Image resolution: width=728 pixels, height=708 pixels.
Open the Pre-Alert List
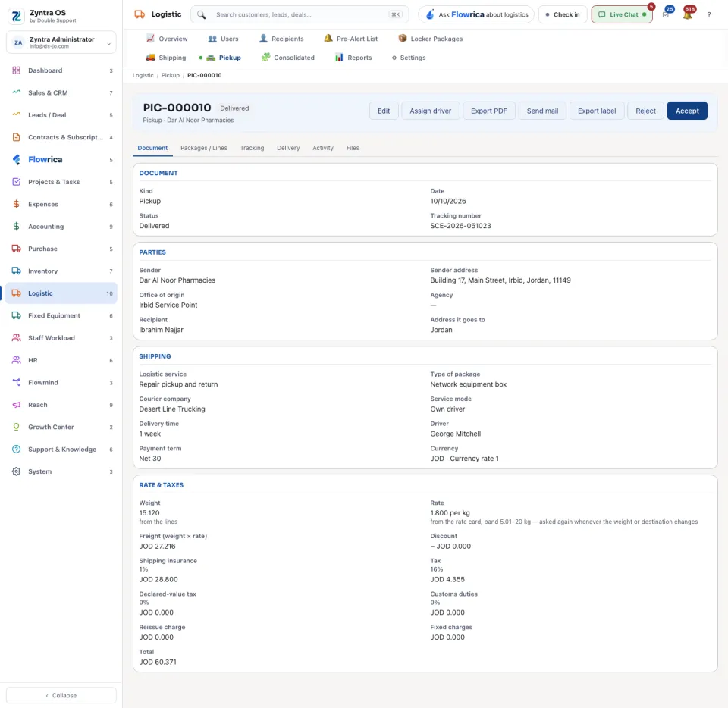[351, 39]
